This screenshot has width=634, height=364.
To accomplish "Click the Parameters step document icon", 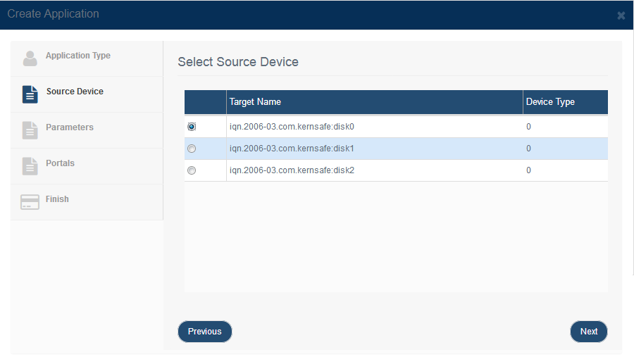I will [x=30, y=130].
